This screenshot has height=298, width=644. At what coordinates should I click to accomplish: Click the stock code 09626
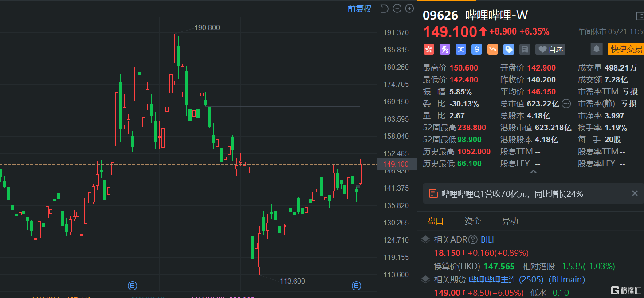(440, 16)
